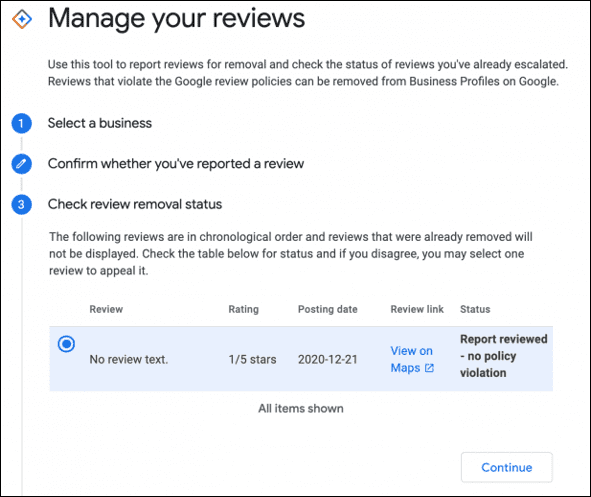Open the View on Maps link

tap(412, 359)
